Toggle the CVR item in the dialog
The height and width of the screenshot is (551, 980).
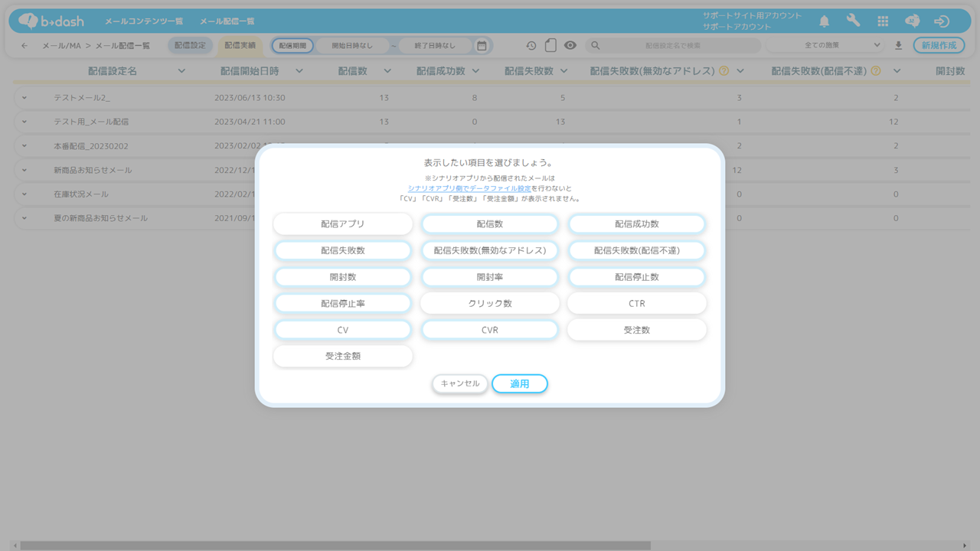point(490,330)
